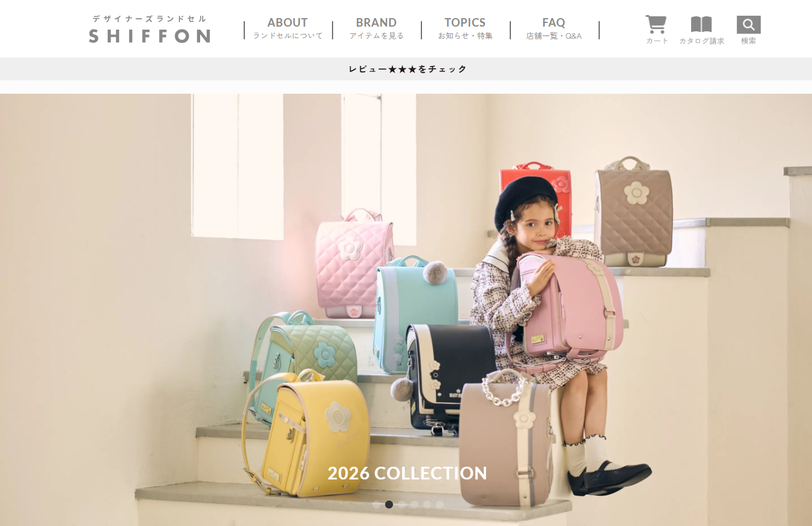
Task: Click the 2026 COLLECTION banner text
Action: pos(408,473)
